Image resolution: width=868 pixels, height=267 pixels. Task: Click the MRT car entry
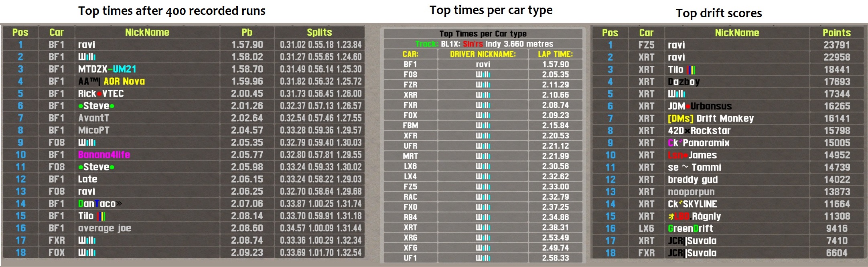[410, 156]
